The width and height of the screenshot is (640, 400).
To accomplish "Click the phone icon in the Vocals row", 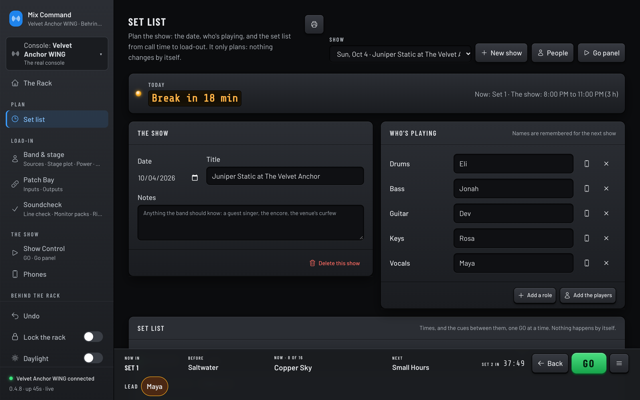I will tap(587, 263).
